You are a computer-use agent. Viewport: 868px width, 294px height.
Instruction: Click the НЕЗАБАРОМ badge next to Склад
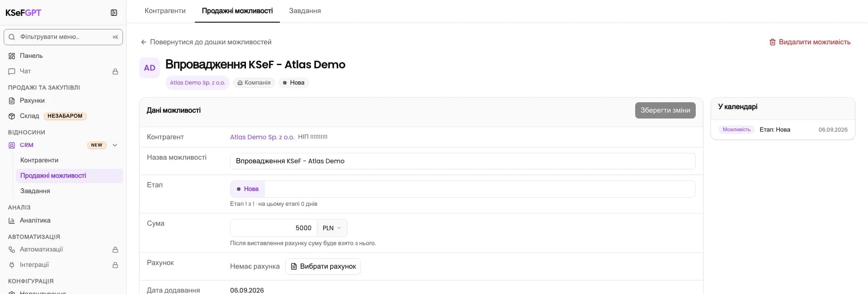(65, 116)
